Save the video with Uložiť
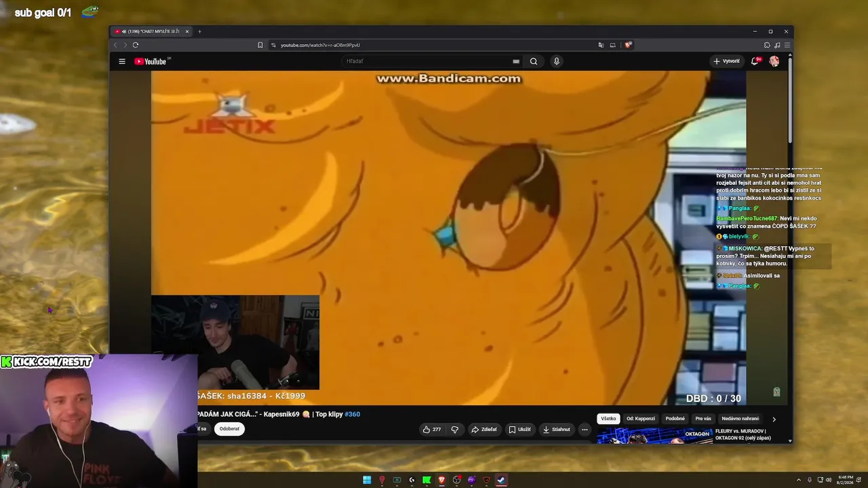Screen dimensions: 868x488 520,429
